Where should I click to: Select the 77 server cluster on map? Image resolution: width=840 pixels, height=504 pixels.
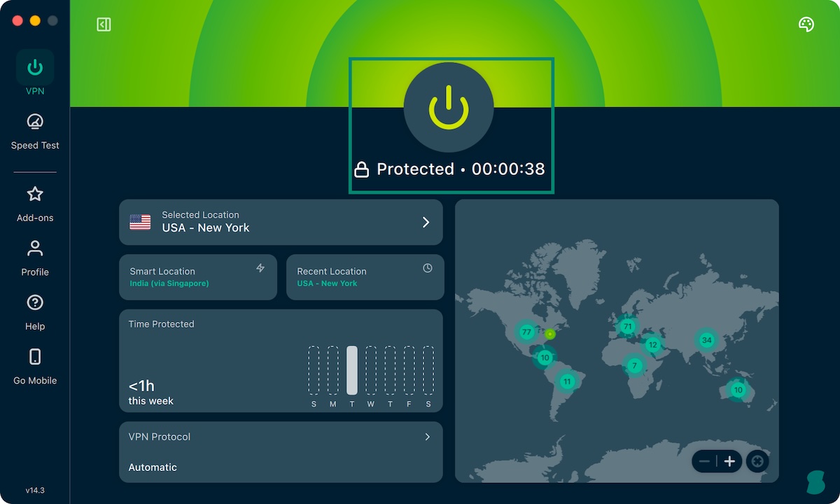(526, 332)
